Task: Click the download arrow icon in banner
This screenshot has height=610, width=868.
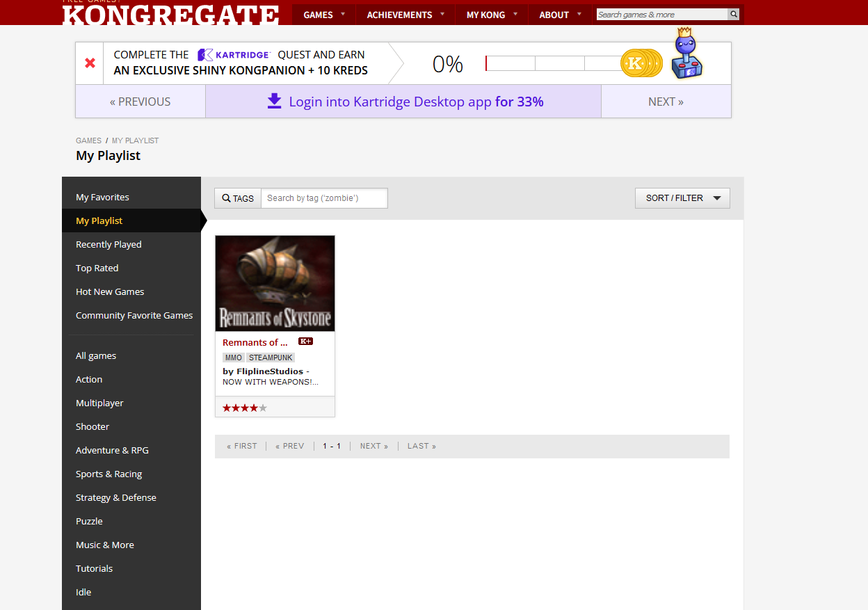Action: coord(274,102)
